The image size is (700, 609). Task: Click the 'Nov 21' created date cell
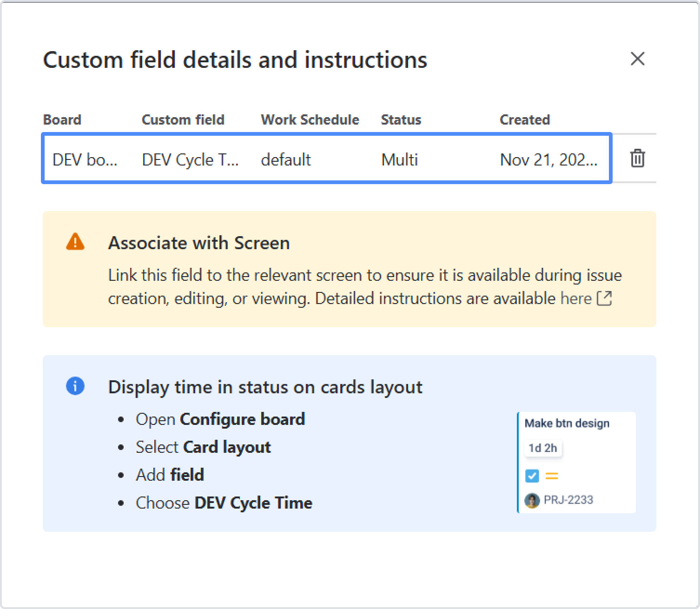pos(548,160)
